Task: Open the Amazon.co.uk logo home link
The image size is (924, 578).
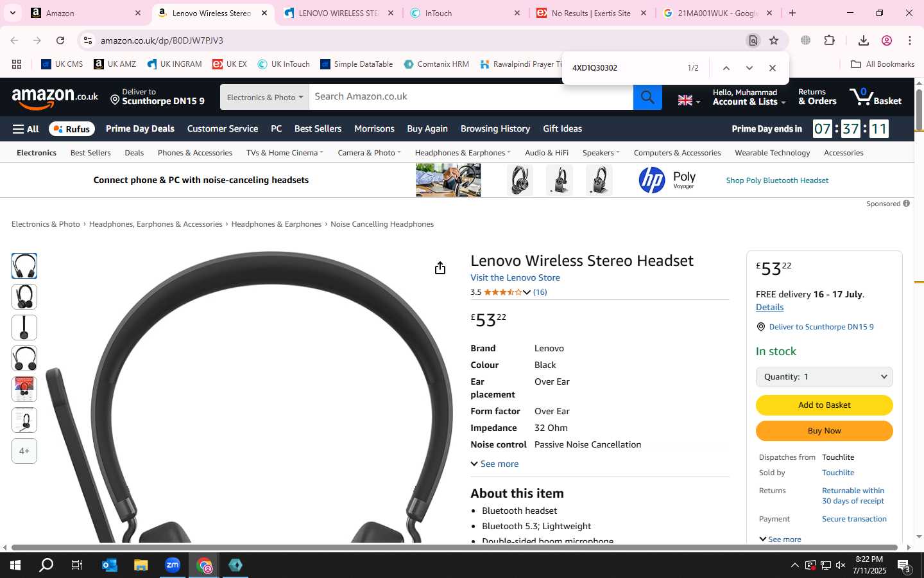Action: pyautogui.click(x=55, y=98)
